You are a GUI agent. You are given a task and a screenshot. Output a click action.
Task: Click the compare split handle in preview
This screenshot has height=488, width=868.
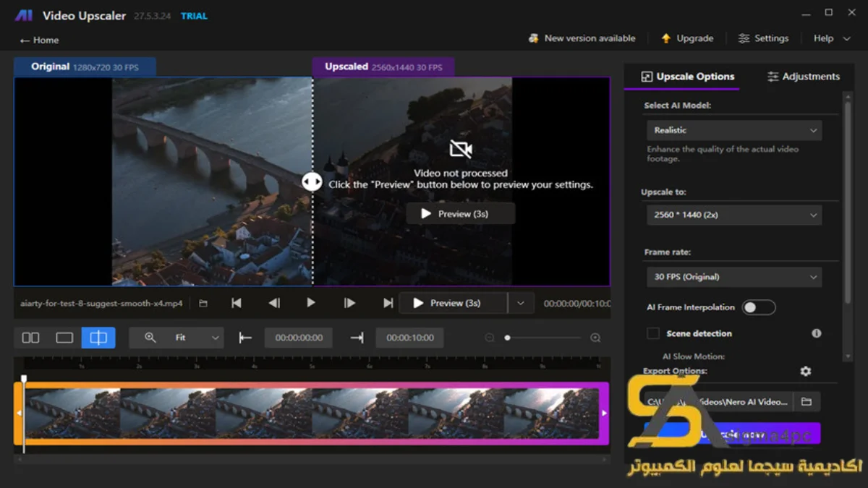(x=312, y=181)
